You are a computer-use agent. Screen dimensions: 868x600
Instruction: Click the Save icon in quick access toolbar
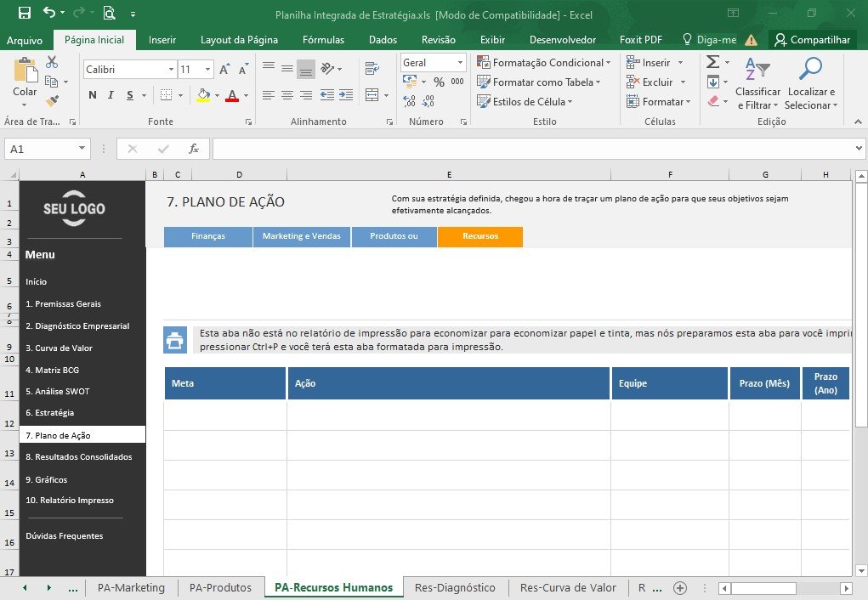pos(25,14)
